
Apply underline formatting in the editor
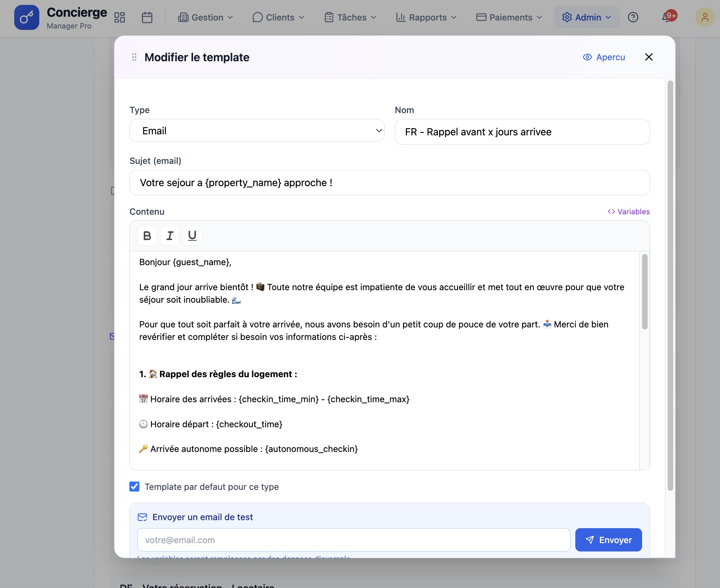192,236
